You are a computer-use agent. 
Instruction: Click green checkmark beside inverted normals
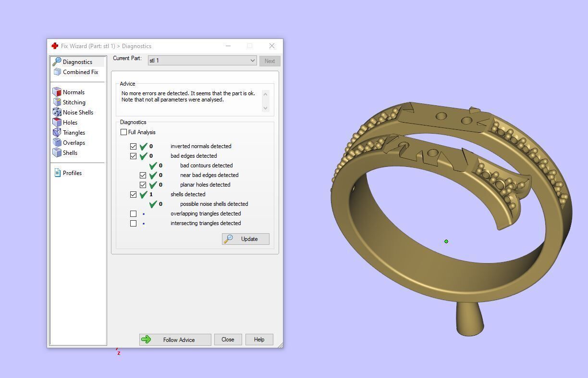143,146
